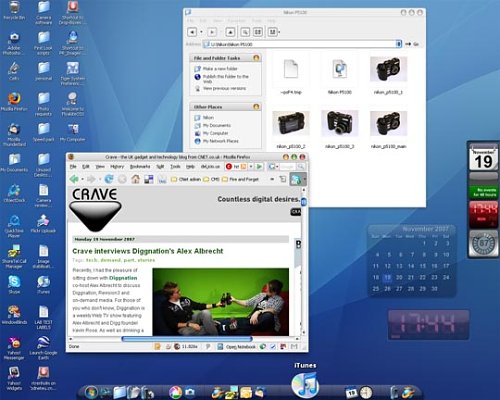Open the File menu in Firefox
Viewport: 500px width, 400px height.
click(x=73, y=166)
